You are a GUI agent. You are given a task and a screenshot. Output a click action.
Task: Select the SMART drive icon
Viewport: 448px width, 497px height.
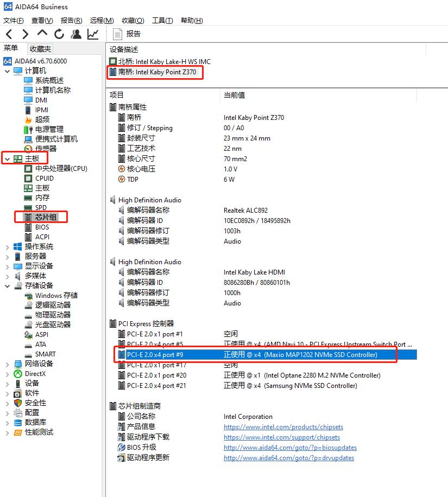click(x=29, y=355)
